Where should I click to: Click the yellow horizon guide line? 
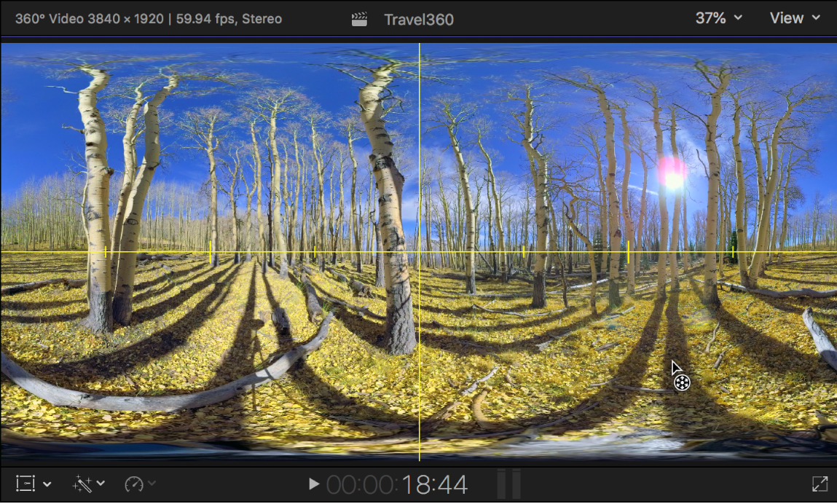tap(219, 251)
